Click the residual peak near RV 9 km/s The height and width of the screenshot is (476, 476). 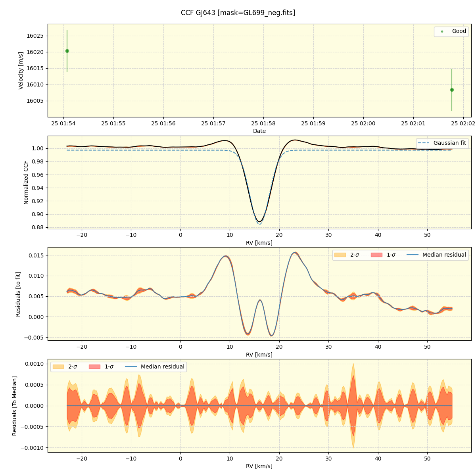click(x=226, y=256)
